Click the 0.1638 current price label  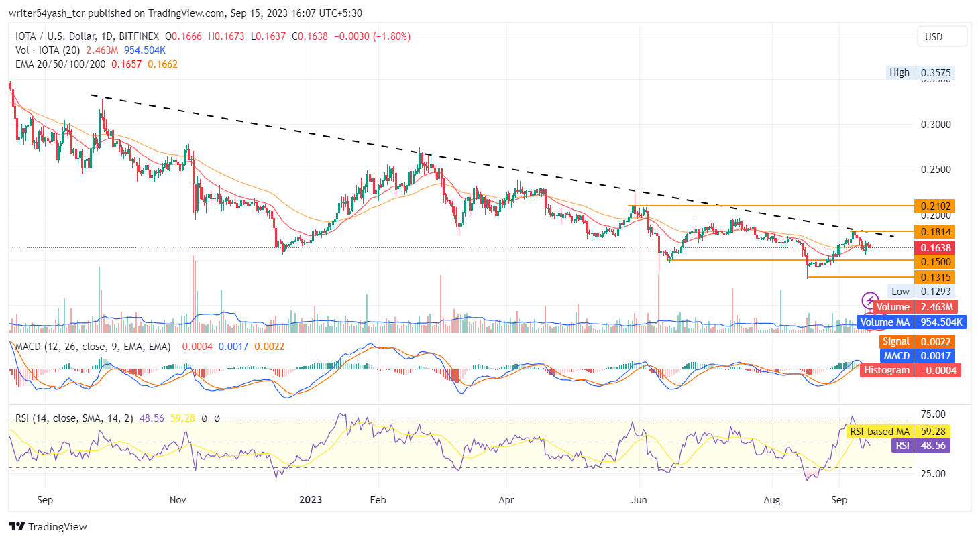tap(936, 247)
